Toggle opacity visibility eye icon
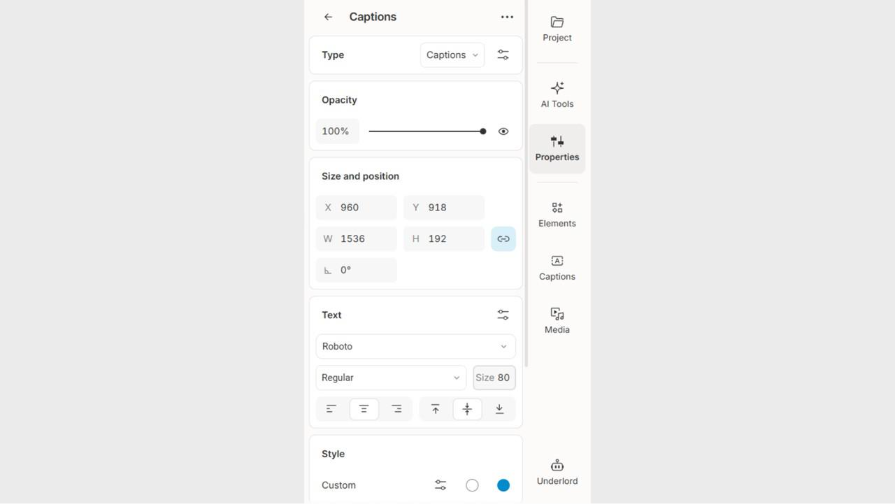895x504 pixels. [x=503, y=131]
